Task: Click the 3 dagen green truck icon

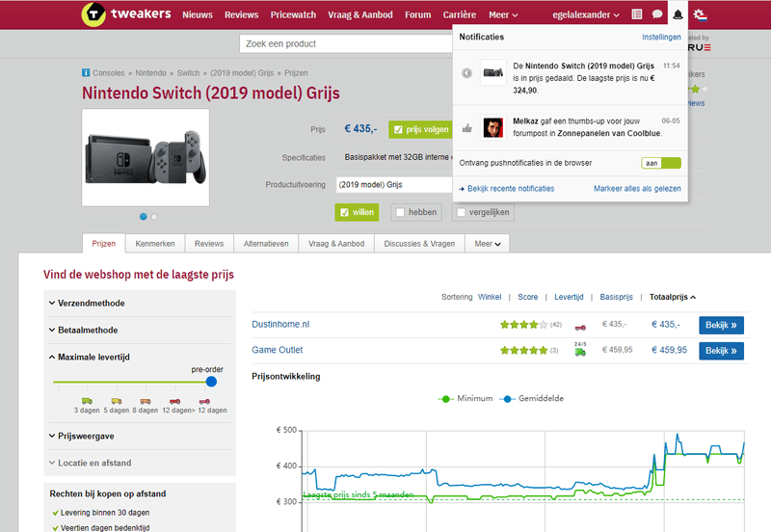Action: click(x=87, y=401)
